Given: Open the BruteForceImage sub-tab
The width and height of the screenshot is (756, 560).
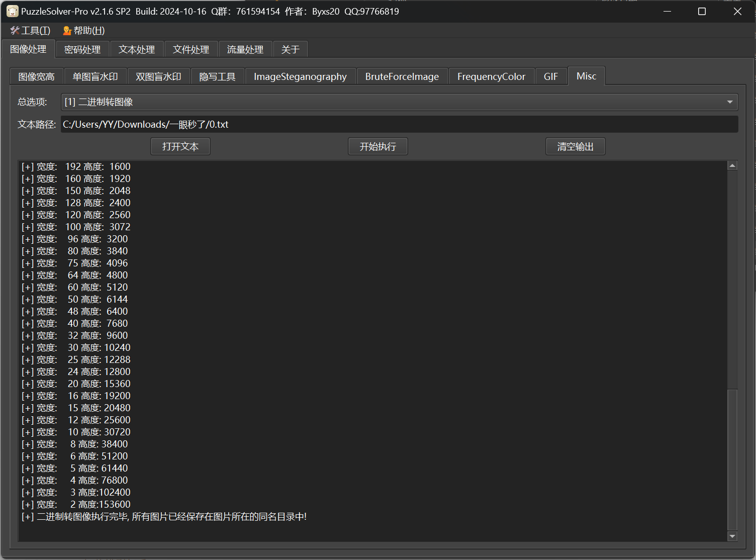Looking at the screenshot, I should (x=402, y=76).
